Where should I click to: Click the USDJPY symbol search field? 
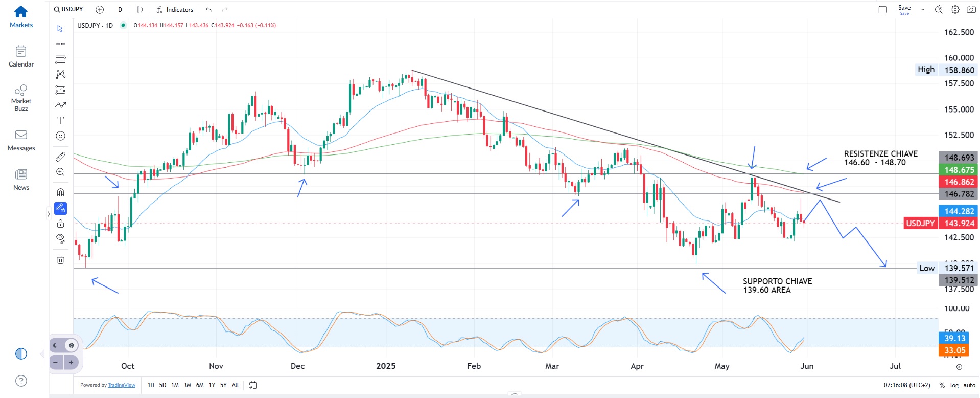[x=69, y=9]
